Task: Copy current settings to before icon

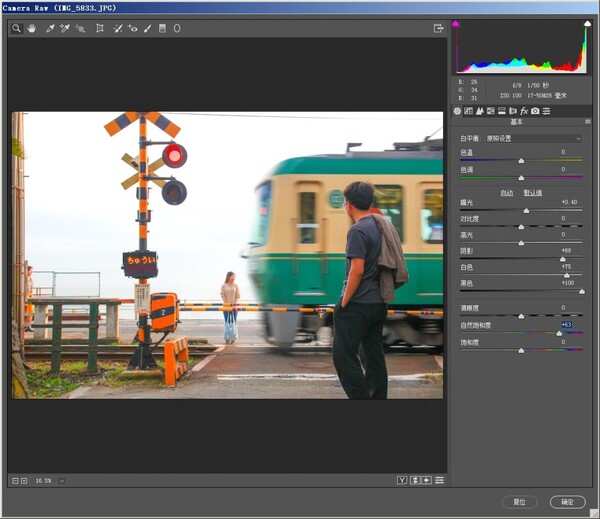Action: [426, 480]
